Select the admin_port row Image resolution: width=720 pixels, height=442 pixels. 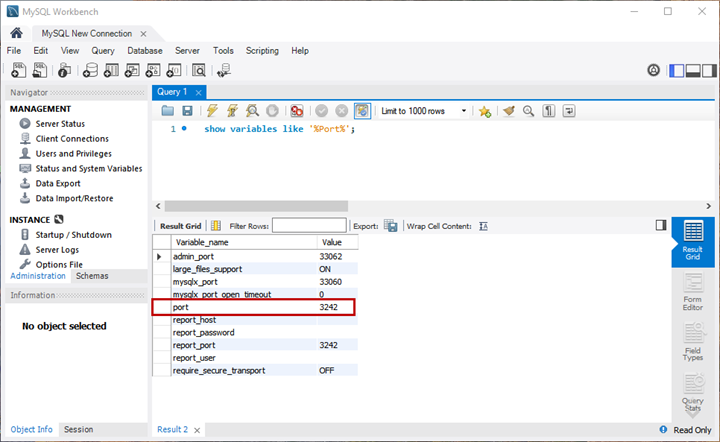tap(255, 256)
